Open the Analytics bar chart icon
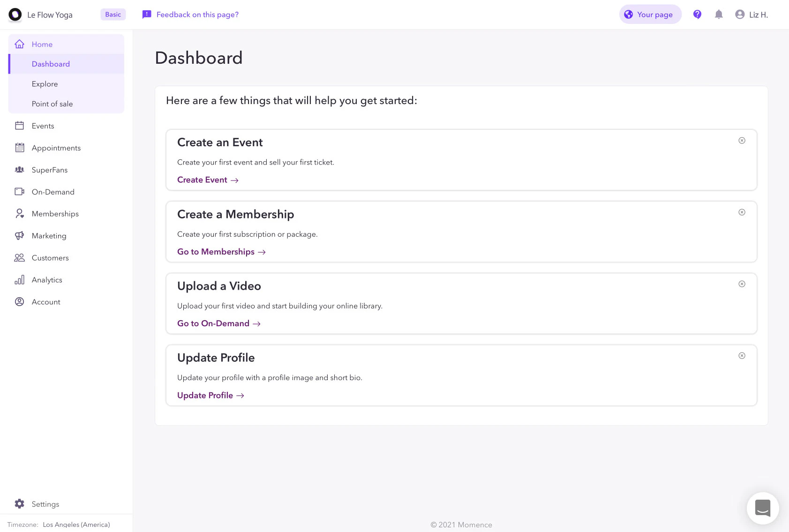The height and width of the screenshot is (532, 789). pyautogui.click(x=19, y=279)
